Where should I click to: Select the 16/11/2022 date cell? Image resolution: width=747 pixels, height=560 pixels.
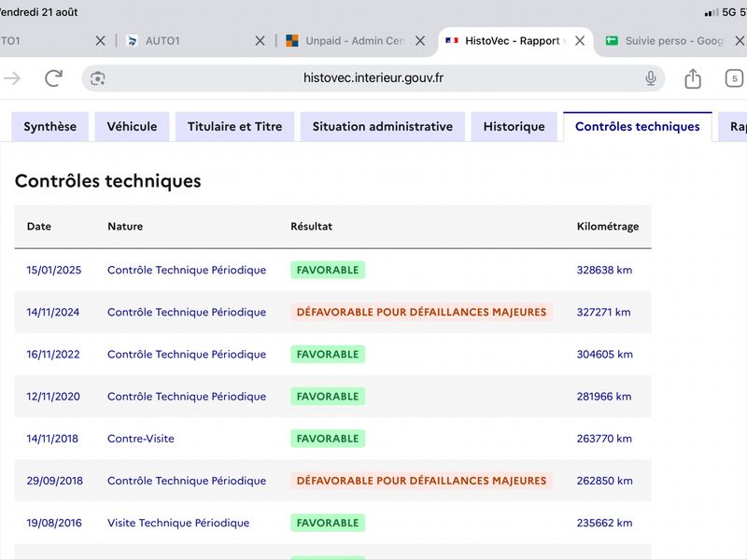[x=53, y=355]
